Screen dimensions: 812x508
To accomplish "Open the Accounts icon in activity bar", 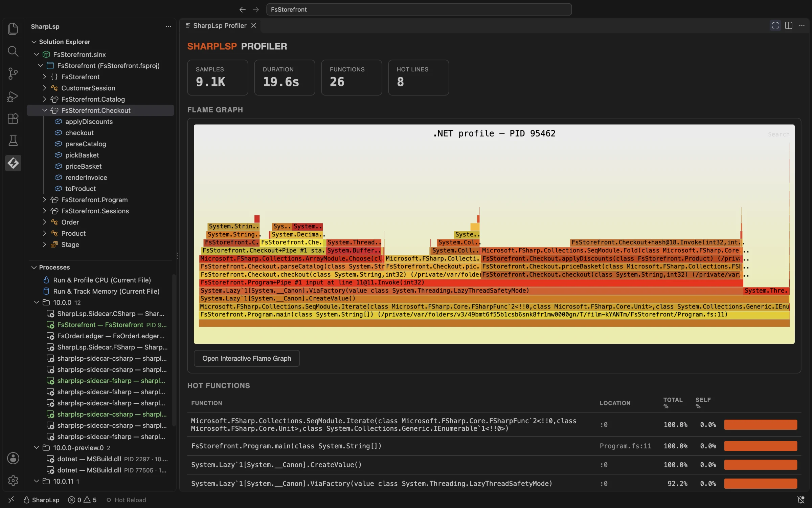I will (13, 458).
